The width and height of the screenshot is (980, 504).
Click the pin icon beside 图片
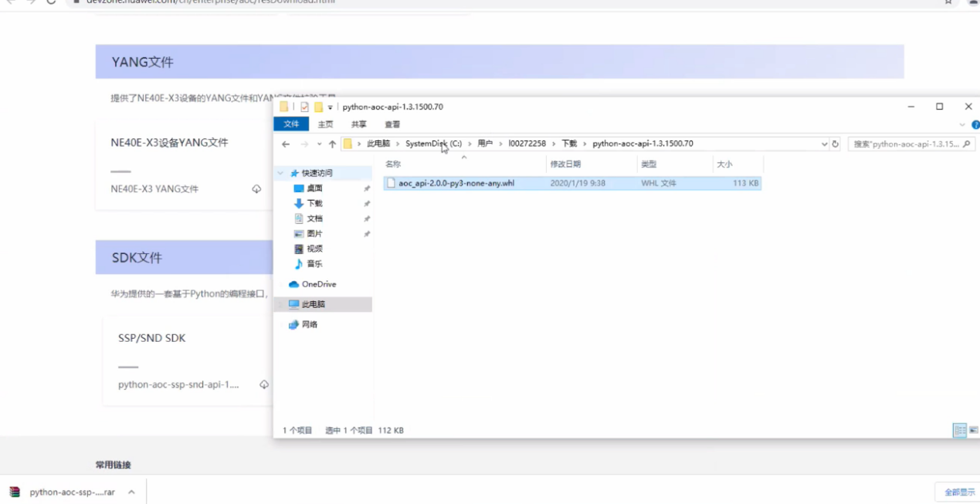click(x=367, y=234)
